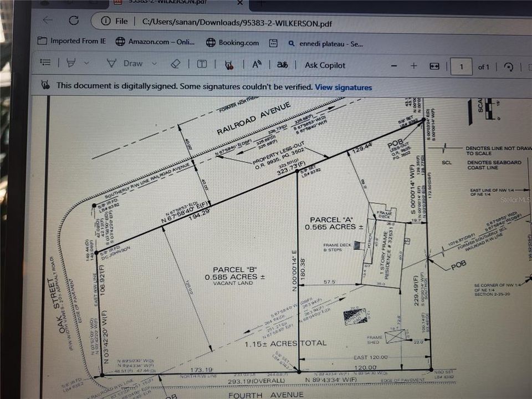Open the aあ translate tool

coord(283,65)
